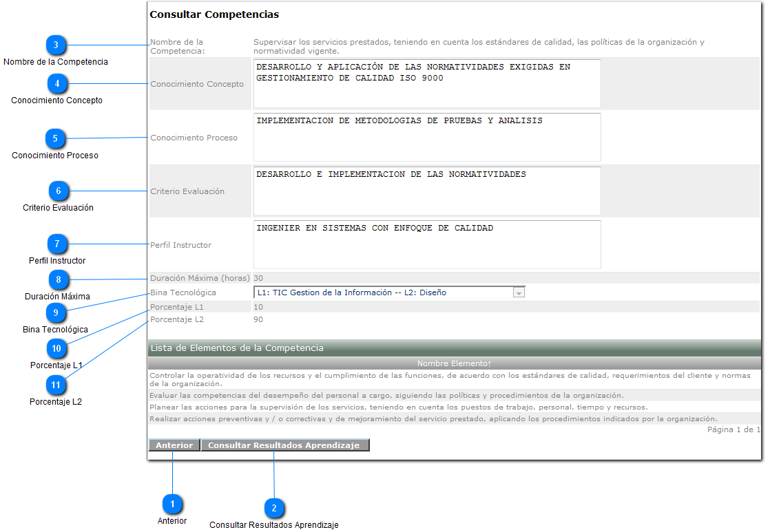Click the numbered callout badge 2
The width and height of the screenshot is (770, 532).
[x=274, y=508]
